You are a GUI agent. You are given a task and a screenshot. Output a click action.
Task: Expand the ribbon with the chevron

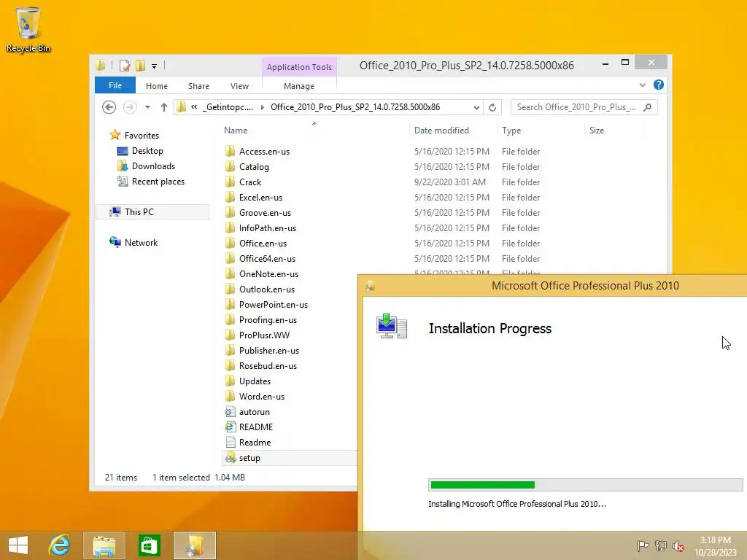click(x=642, y=85)
